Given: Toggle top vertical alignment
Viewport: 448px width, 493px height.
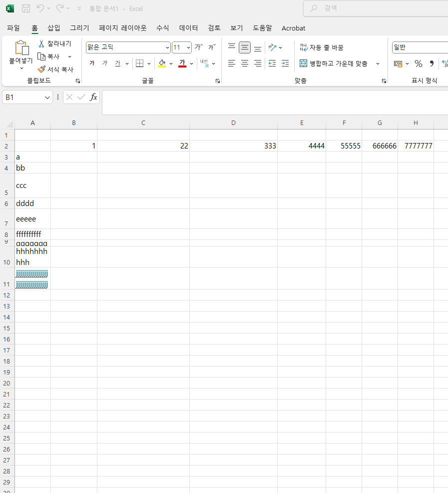Looking at the screenshot, I should pyautogui.click(x=232, y=47).
